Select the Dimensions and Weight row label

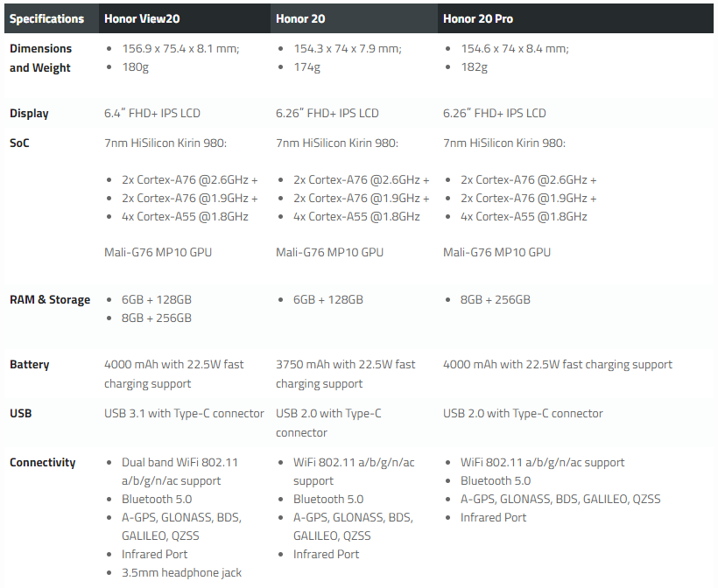40,58
